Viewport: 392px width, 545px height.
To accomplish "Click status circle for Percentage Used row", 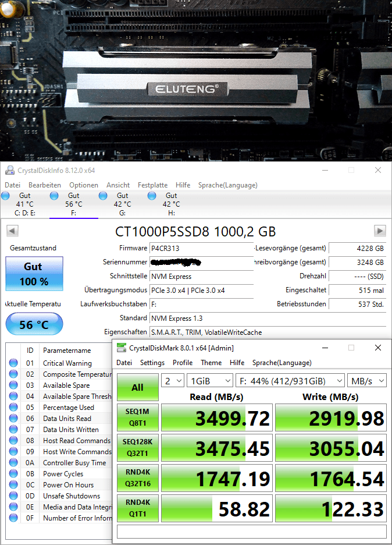I will point(13,407).
